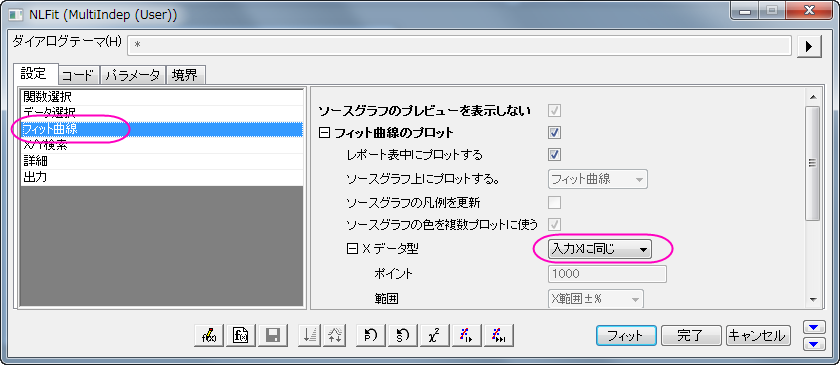Viewport: 840px width, 365px height.
Task: Collapse the X データ型 section
Action: click(352, 249)
